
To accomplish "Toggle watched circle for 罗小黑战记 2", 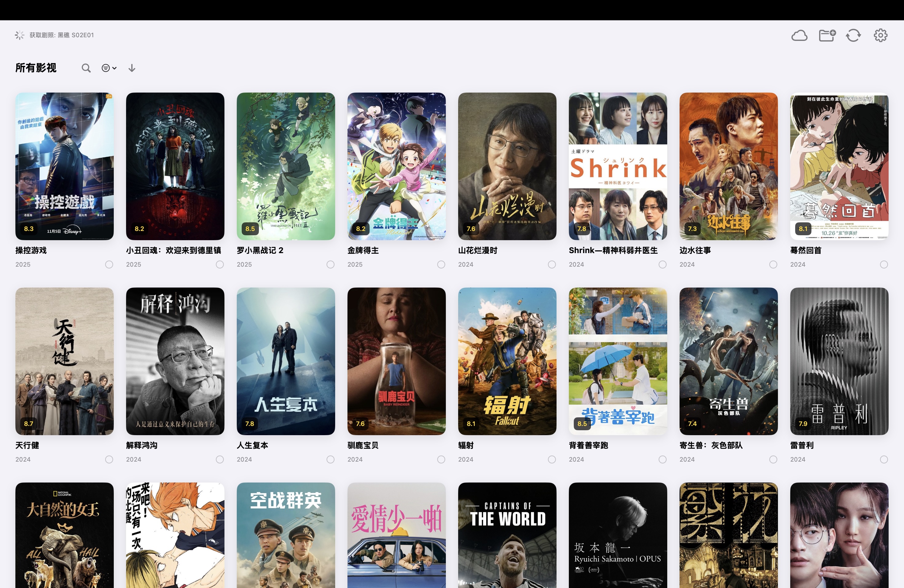I will (331, 264).
